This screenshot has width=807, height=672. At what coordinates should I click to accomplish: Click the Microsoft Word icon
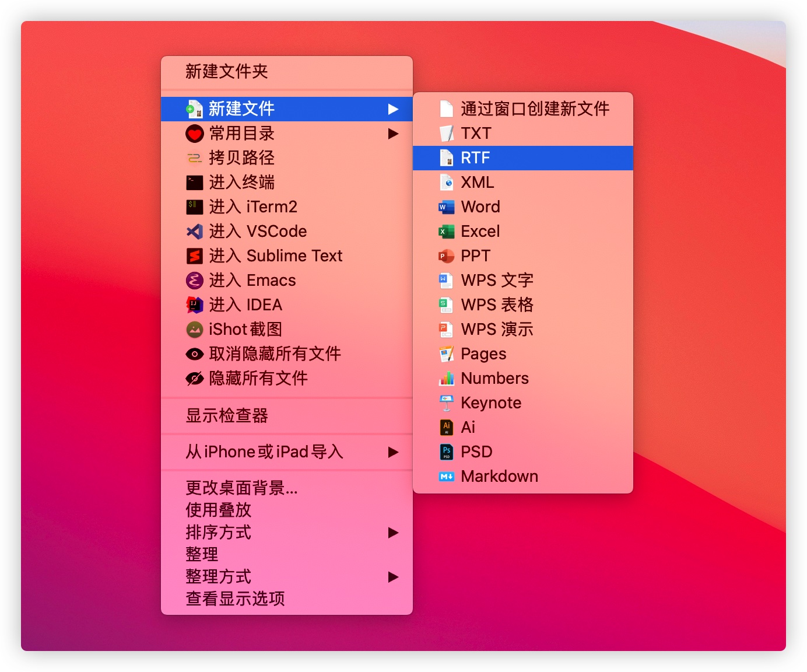(x=447, y=207)
